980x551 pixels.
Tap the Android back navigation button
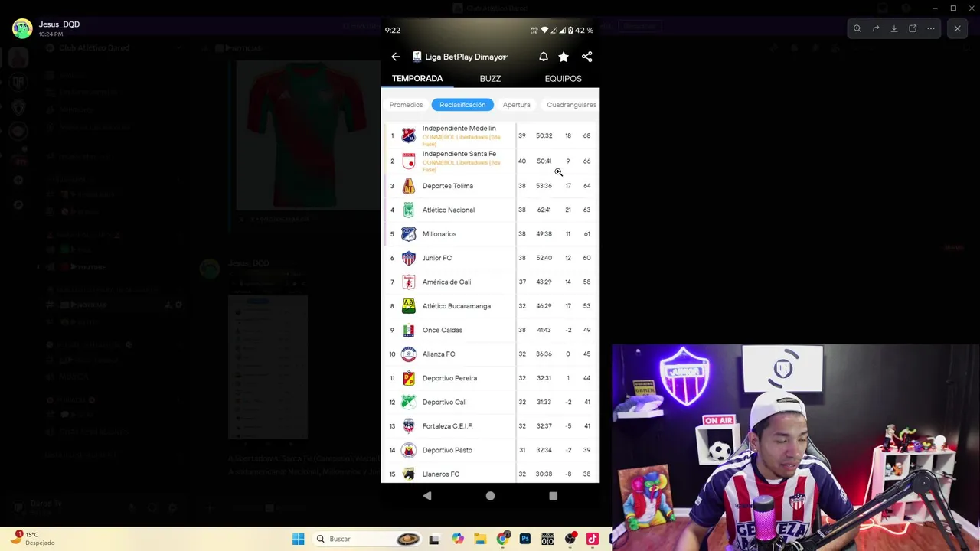point(427,496)
